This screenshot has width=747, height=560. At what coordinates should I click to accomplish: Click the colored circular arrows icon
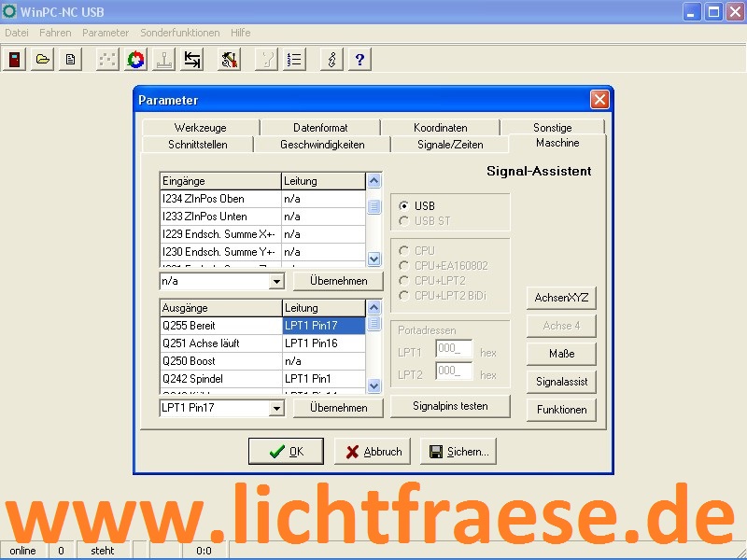pos(135,60)
